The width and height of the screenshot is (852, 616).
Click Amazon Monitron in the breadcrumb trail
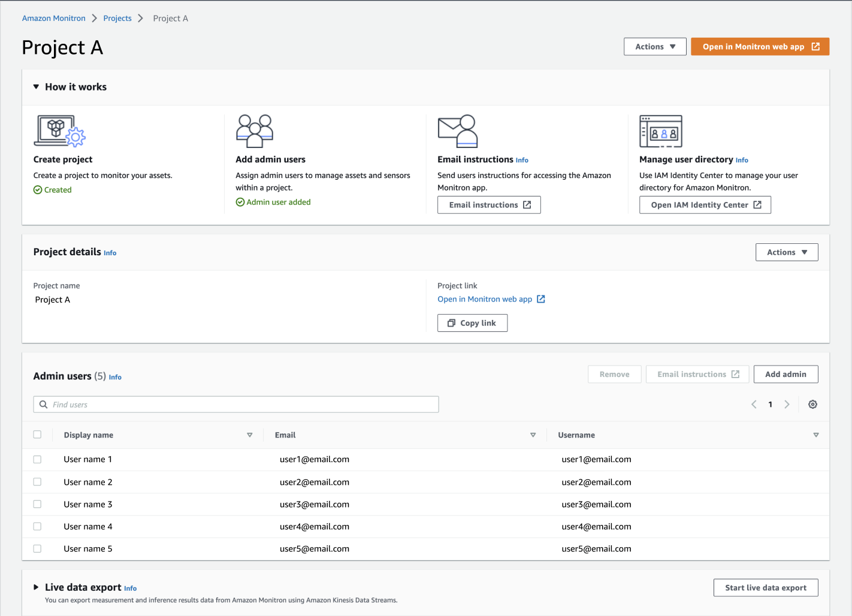pyautogui.click(x=53, y=18)
